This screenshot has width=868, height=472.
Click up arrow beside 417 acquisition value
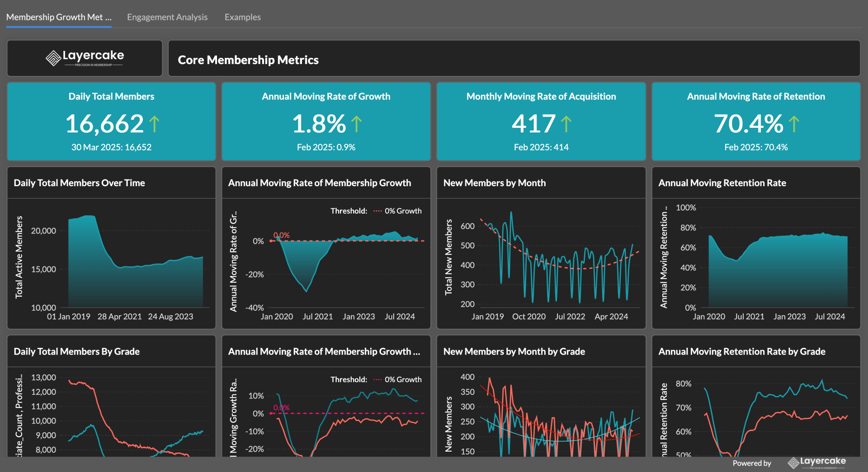pos(566,124)
